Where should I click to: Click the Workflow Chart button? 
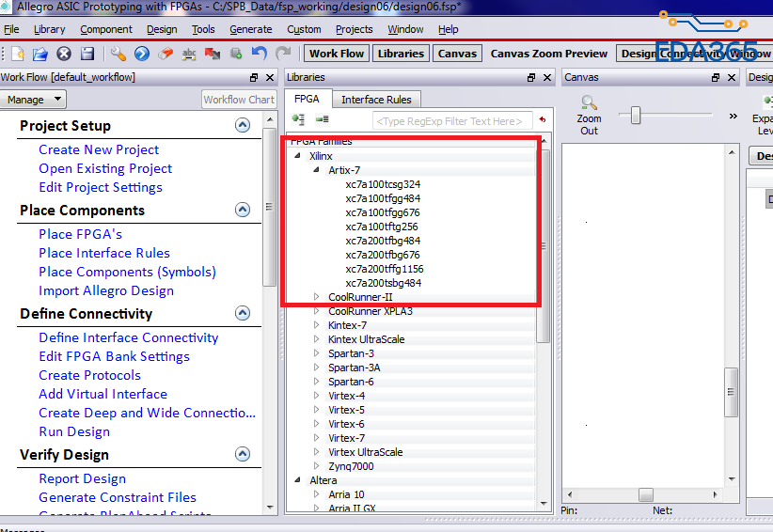239,100
